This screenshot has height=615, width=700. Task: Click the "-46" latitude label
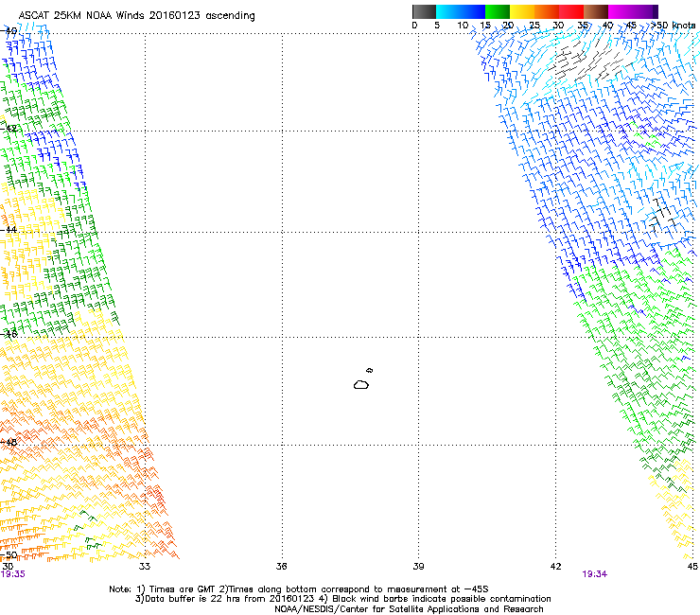(x=9, y=334)
